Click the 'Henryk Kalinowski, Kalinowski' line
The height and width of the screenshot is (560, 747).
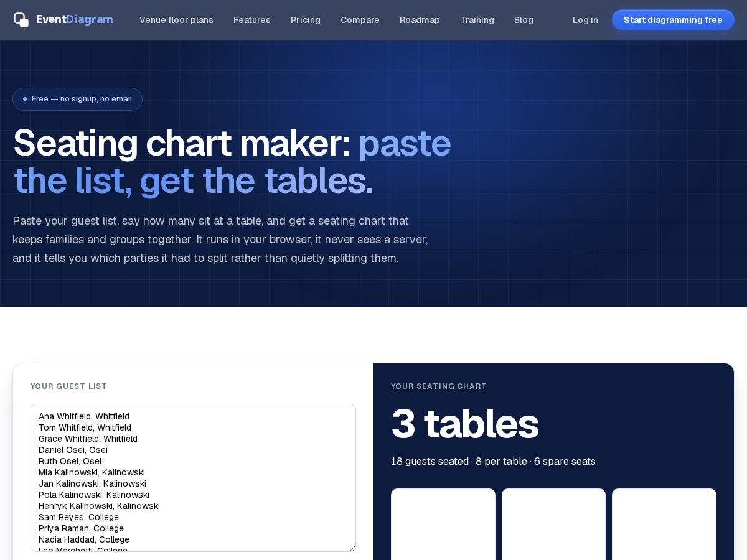99,506
